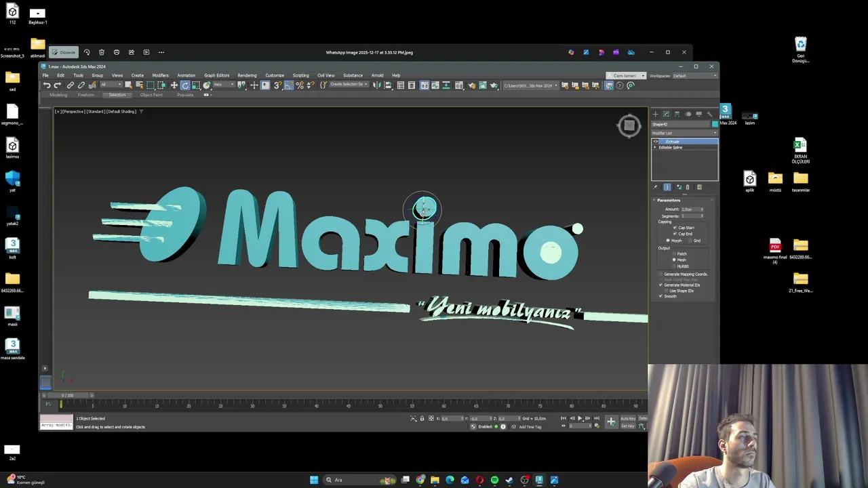The image size is (868, 488).
Task: Click the Shape42 object name field
Action: [x=681, y=124]
